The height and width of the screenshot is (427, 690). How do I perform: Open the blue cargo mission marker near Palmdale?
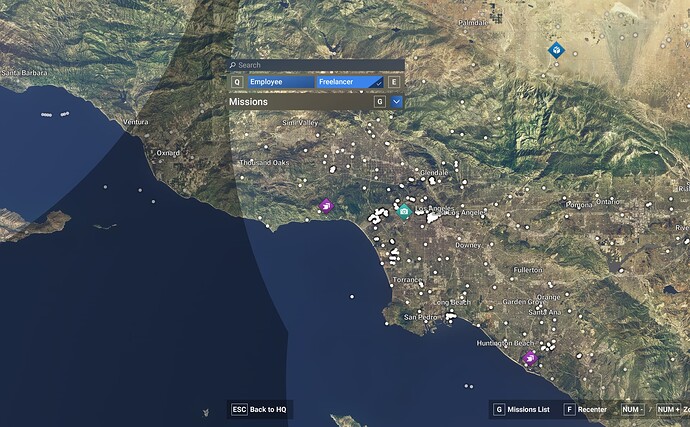pos(556,50)
